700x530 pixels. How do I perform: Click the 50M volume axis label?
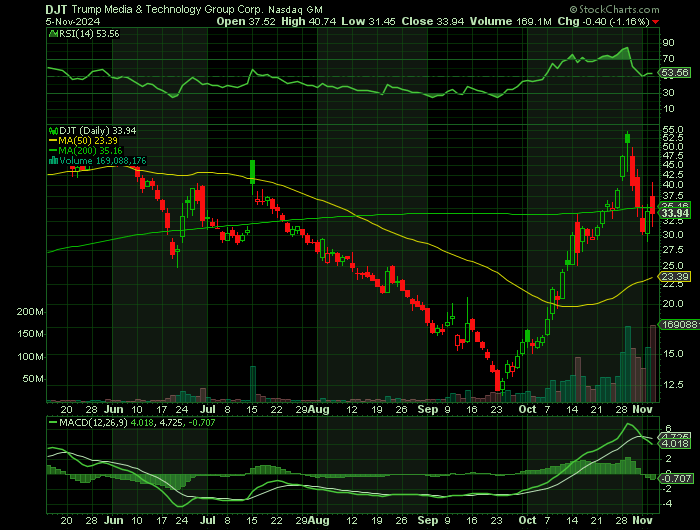click(33, 379)
